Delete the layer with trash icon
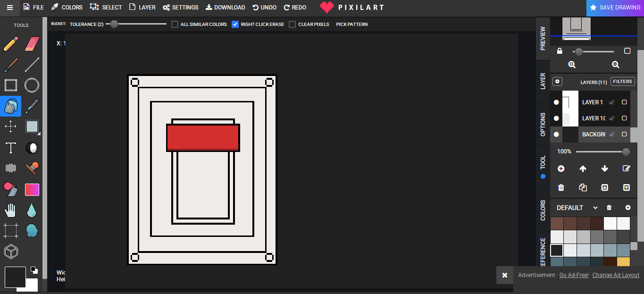The image size is (644, 294). coord(561,187)
